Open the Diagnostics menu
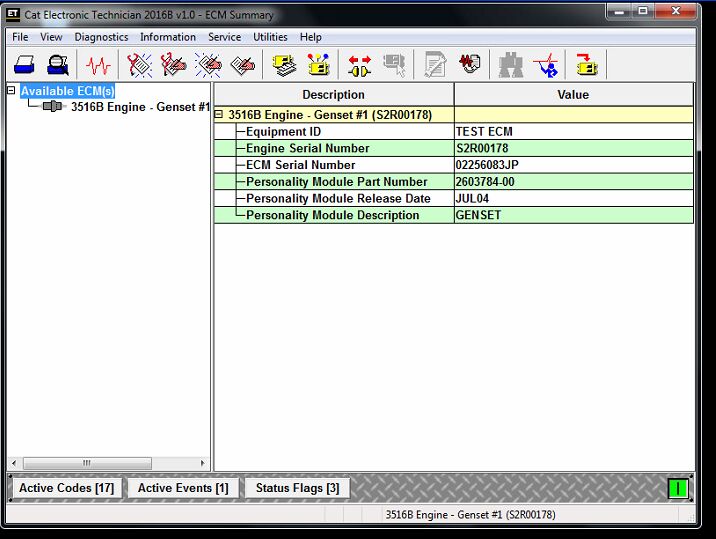 coord(101,37)
